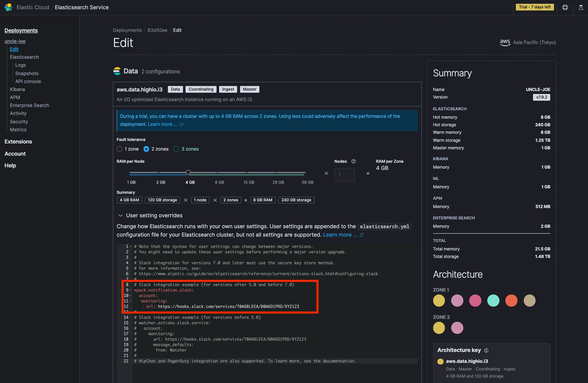The height and width of the screenshot is (383, 588).
Task: Click the Coordinating role badge
Action: [x=201, y=89]
